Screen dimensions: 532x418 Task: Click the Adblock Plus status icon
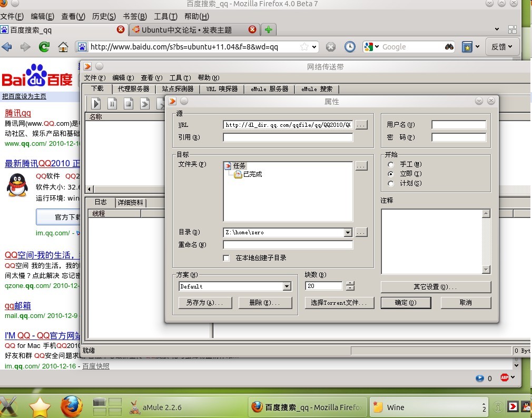tap(504, 377)
